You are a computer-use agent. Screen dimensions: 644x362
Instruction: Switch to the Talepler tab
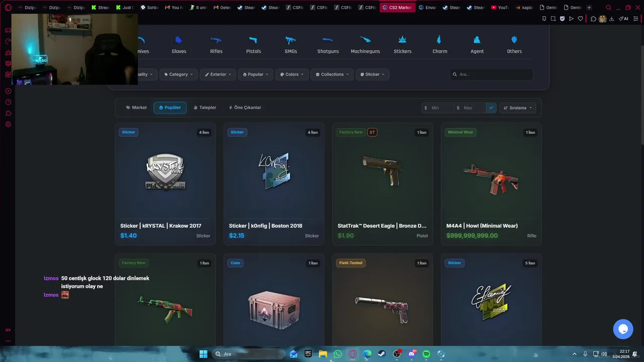[205, 108]
